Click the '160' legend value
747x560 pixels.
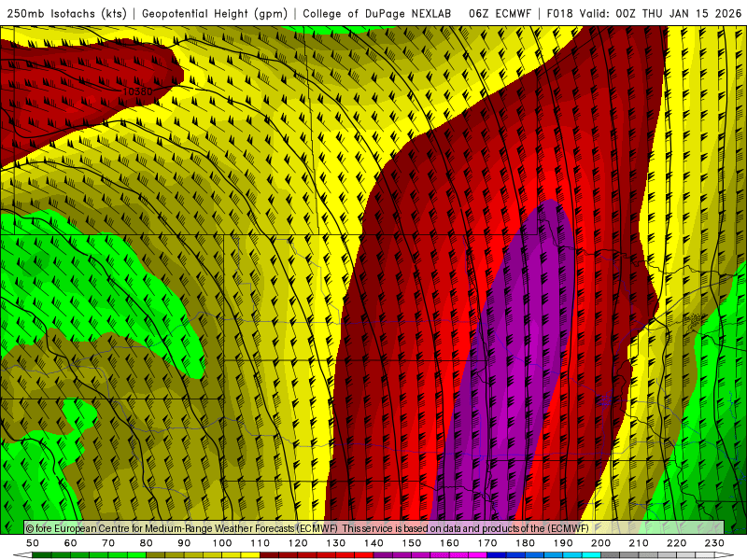pos(449,543)
